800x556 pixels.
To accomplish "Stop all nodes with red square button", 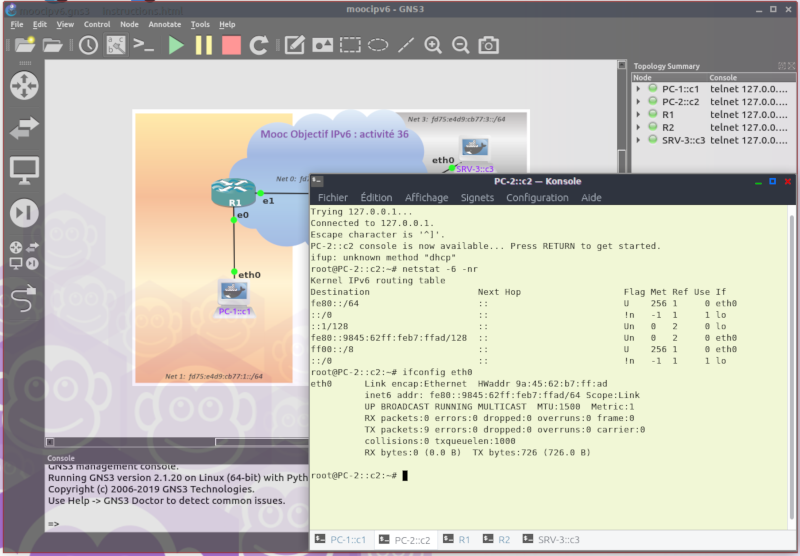I will click(x=231, y=45).
